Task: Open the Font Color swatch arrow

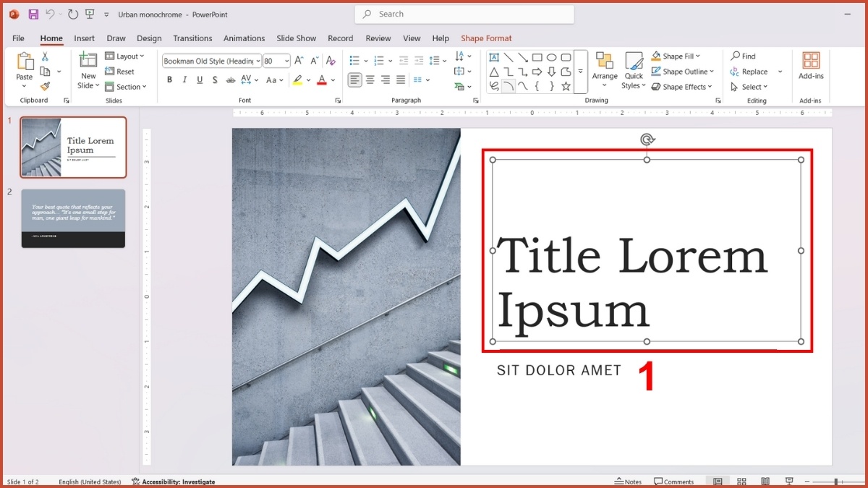Action: (332, 81)
